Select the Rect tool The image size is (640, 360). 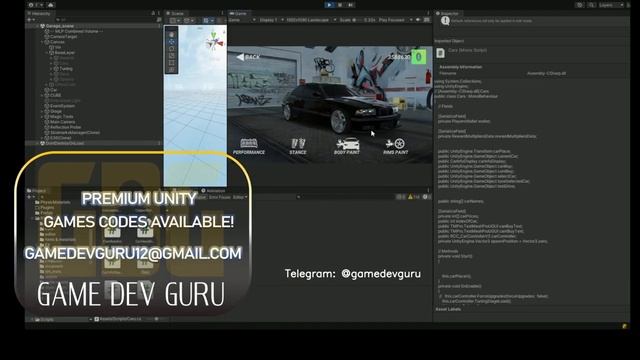tap(171, 62)
